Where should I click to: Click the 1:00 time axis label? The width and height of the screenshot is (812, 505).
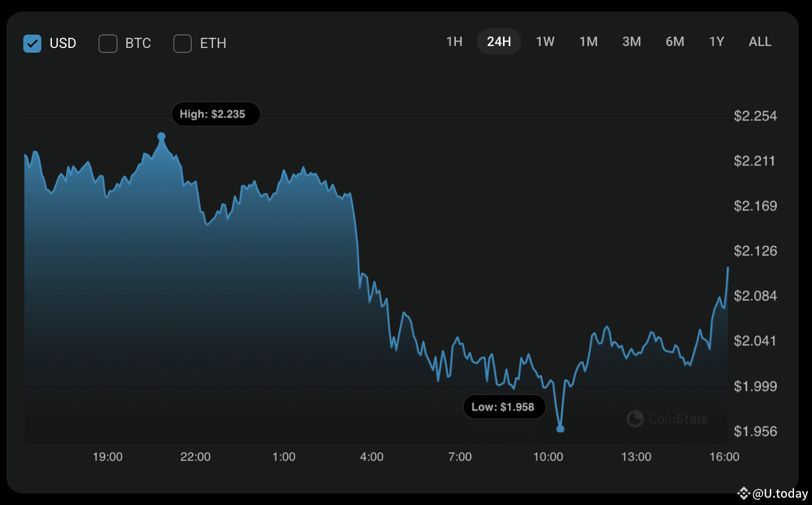tap(284, 457)
